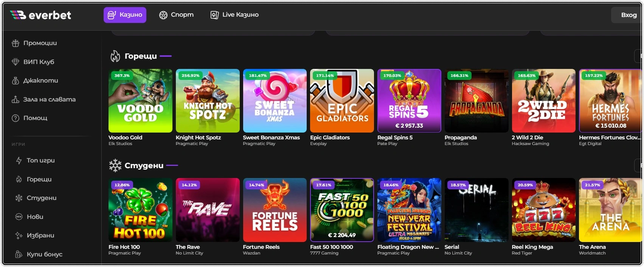The width and height of the screenshot is (644, 267).
Task: Click the 367.3% badge on Voodoo Gold
Action: click(122, 76)
